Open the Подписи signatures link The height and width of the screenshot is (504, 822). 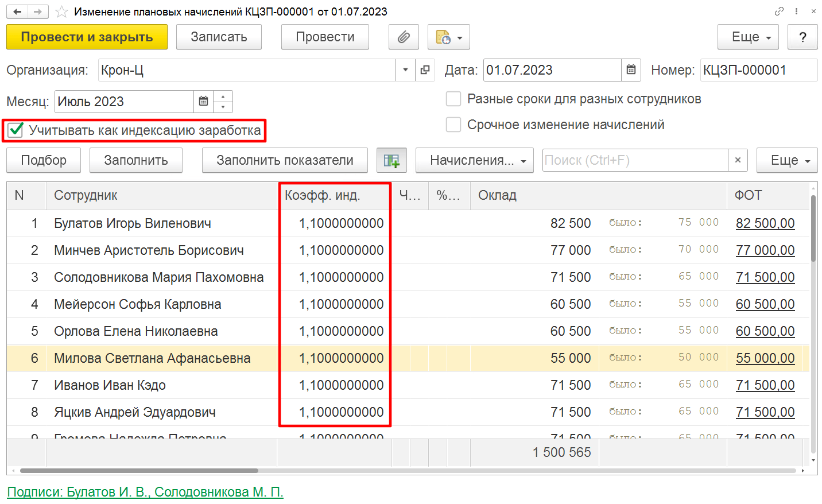145,492
